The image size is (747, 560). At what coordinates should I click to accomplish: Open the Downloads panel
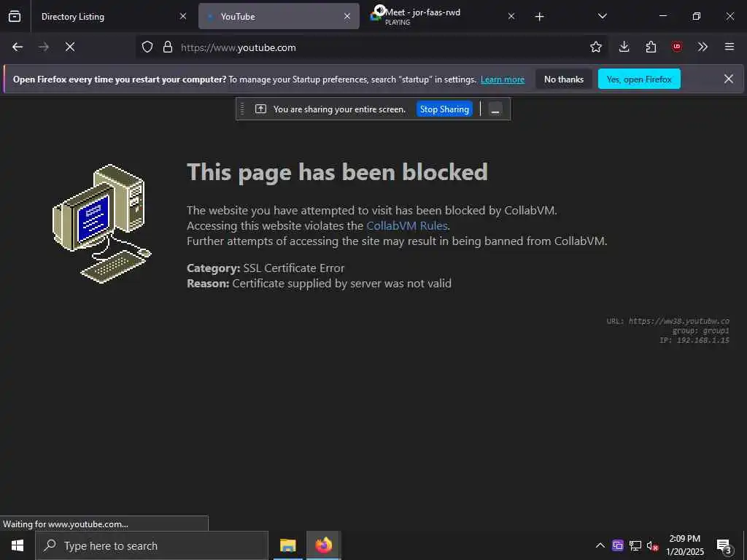click(x=624, y=47)
